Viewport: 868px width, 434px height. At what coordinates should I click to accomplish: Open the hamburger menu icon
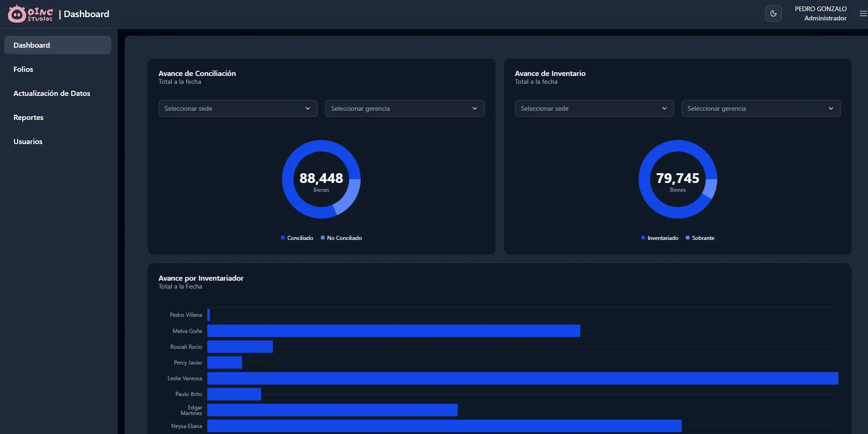coord(863,14)
